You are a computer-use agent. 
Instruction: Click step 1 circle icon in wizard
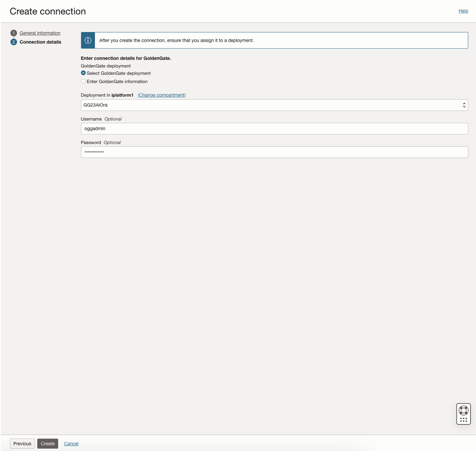point(14,33)
